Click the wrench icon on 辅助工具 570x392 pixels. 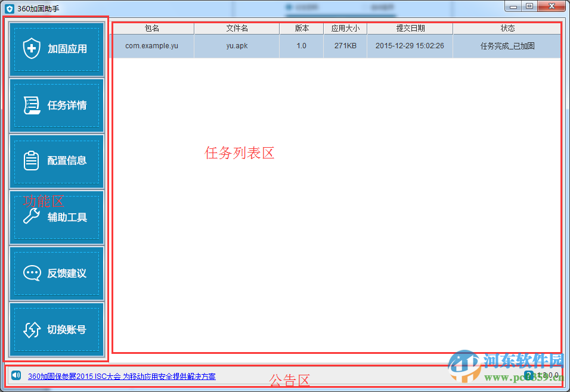(32, 216)
